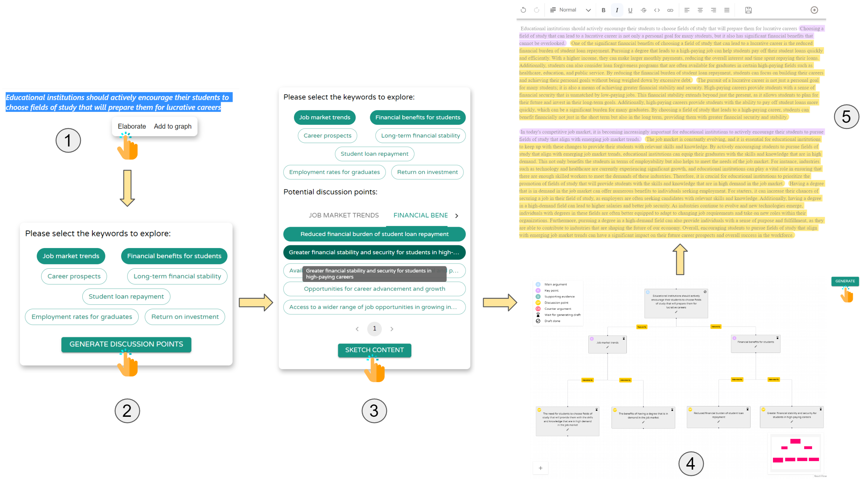Viewport: 868px width, 483px height.
Task: Click 'Draft done' legend entry
Action: coord(548,321)
